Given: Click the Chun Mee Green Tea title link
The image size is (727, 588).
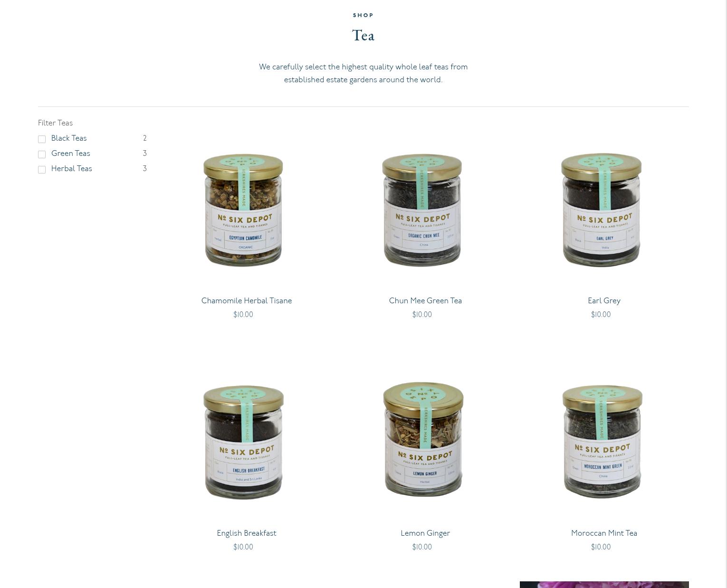Looking at the screenshot, I should coord(425,301).
